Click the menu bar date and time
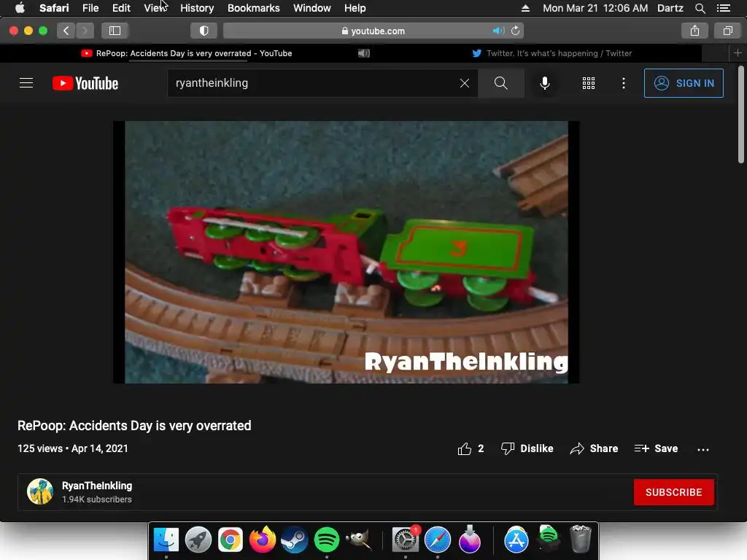 click(595, 8)
